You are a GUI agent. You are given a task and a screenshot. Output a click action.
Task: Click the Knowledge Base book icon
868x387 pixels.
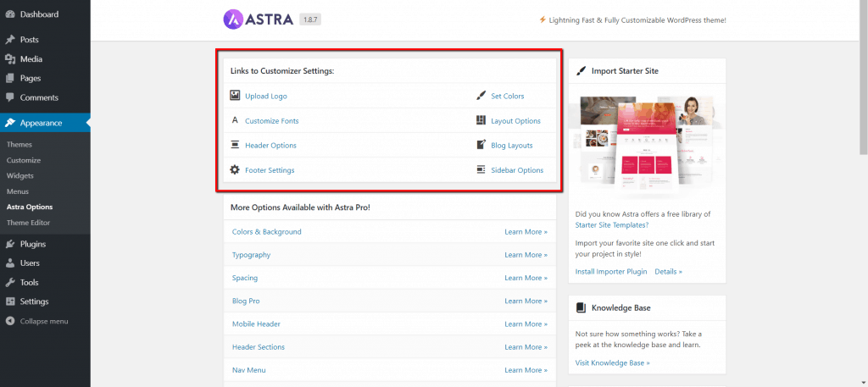point(581,307)
